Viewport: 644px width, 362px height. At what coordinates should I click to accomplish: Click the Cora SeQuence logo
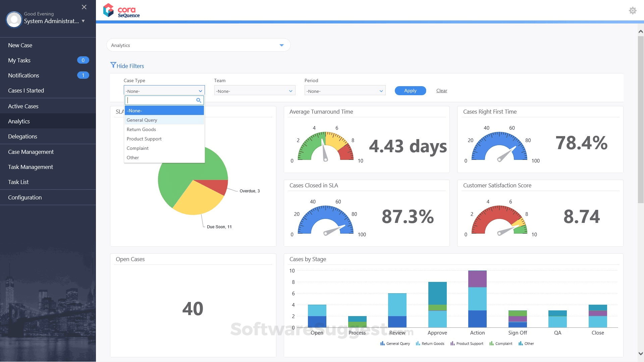coord(121,11)
